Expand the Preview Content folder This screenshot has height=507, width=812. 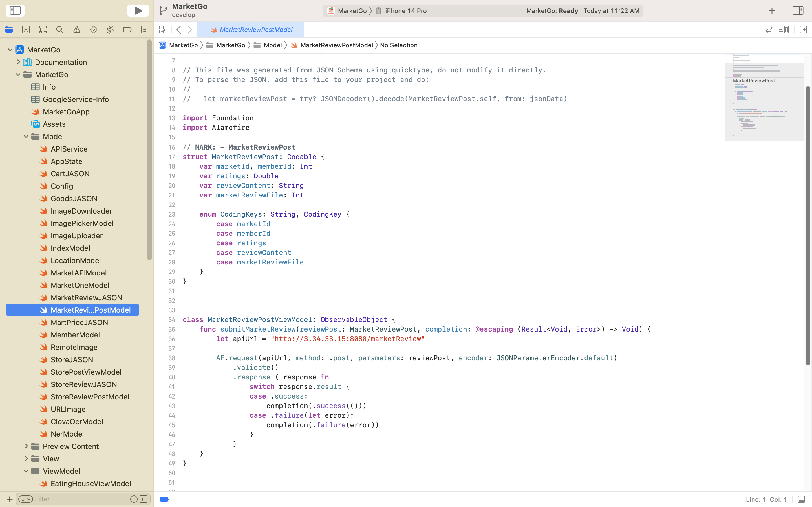[x=26, y=446]
